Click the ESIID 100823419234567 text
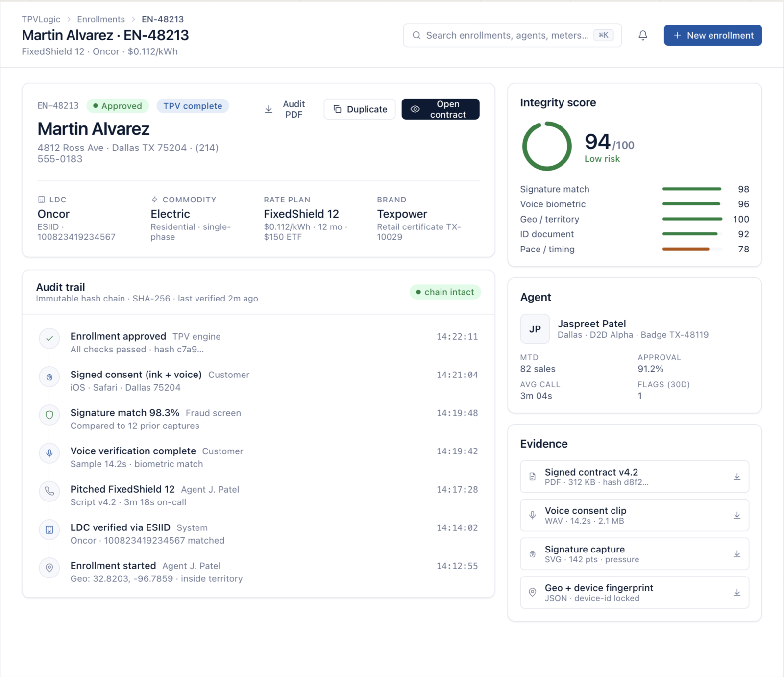This screenshot has width=784, height=677. point(76,232)
